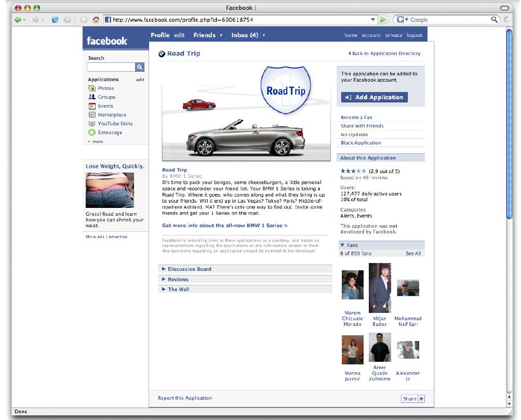
Task: Click edit next to Profile in the header
Action: click(179, 35)
